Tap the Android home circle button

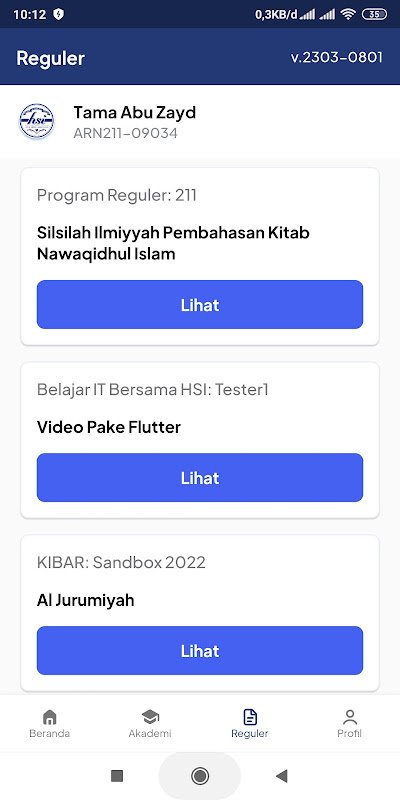(199, 776)
